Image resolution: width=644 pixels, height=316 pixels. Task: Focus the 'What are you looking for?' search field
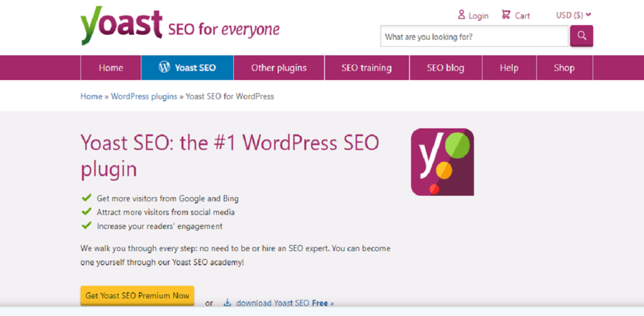coord(474,36)
